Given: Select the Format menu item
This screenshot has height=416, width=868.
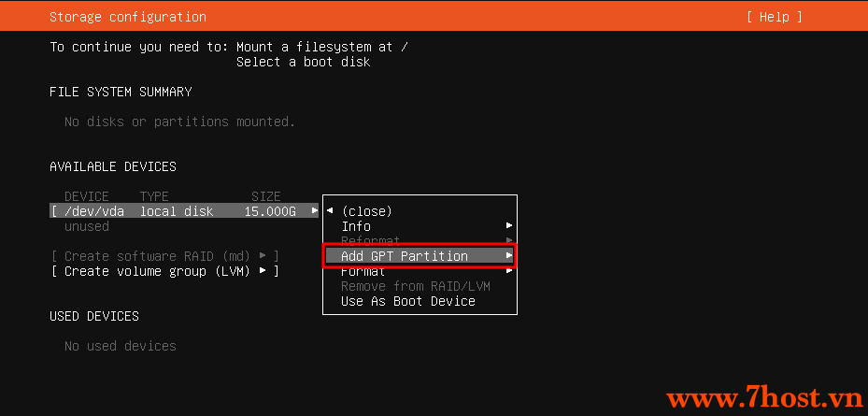Looking at the screenshot, I should [x=363, y=272].
